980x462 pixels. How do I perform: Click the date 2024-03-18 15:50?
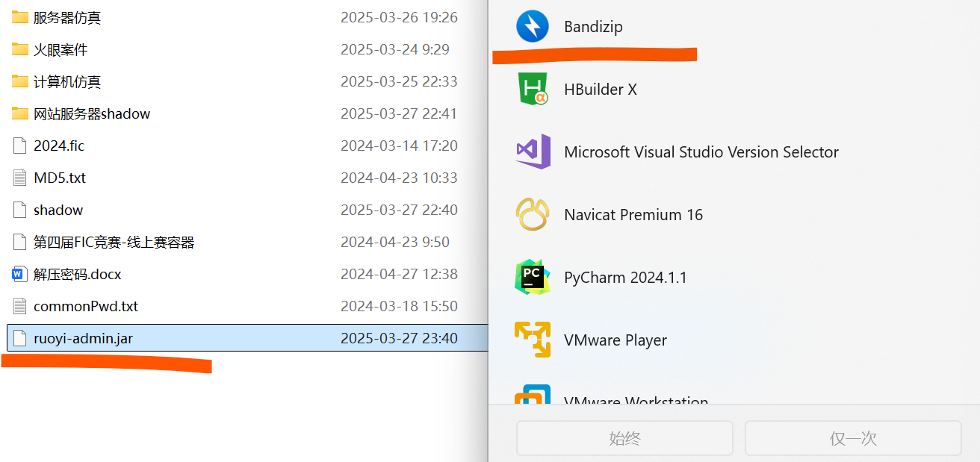coord(399,306)
